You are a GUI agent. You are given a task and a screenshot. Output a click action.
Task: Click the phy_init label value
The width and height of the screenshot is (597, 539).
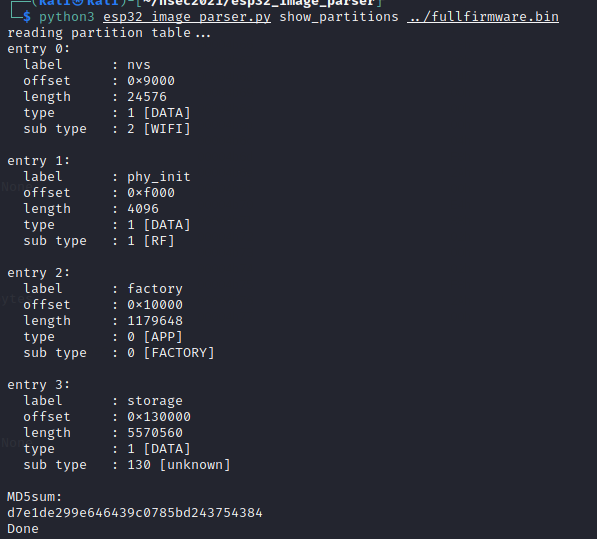pyautogui.click(x=159, y=177)
